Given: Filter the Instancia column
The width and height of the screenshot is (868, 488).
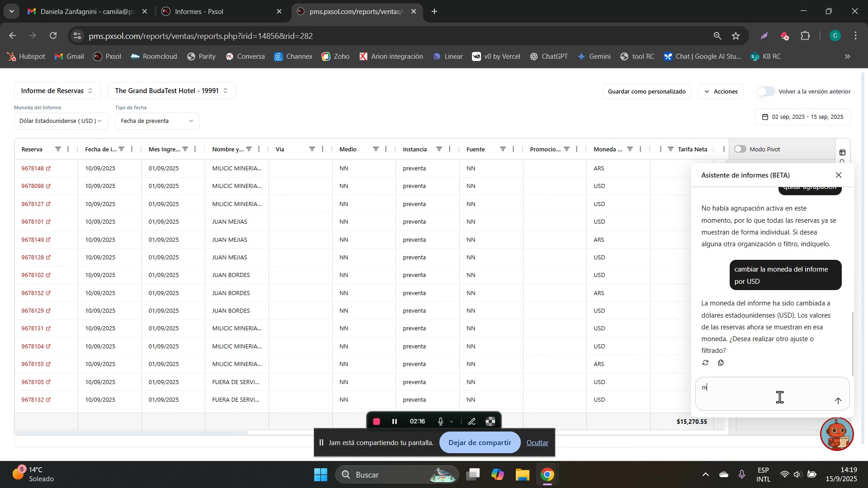Looking at the screenshot, I should point(439,149).
